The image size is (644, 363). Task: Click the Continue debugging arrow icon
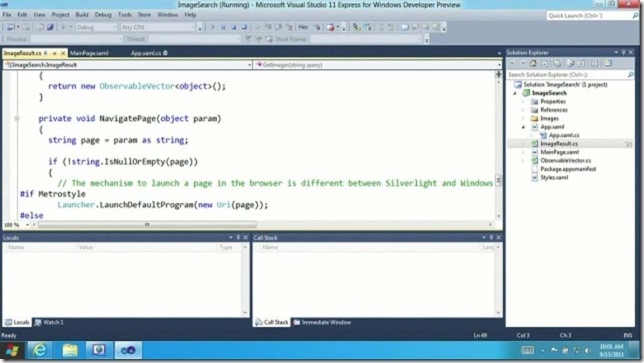(213, 27)
